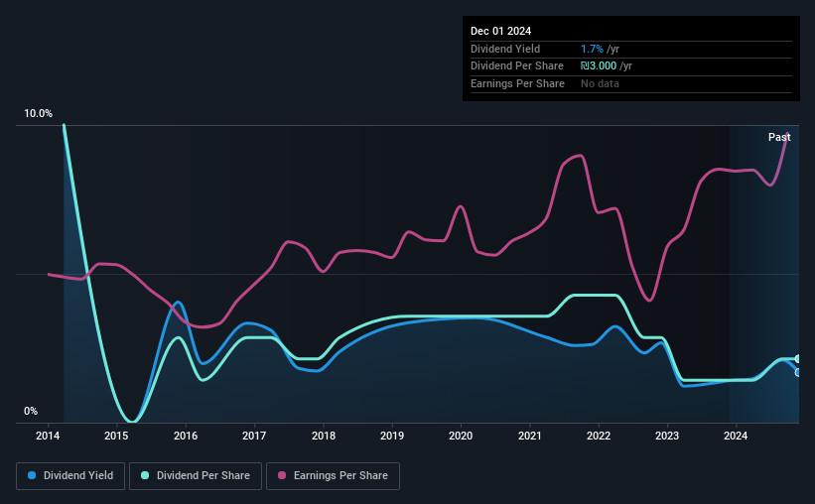Viewport: 815px width, 504px height.
Task: Click the 1.7% dividend yield value in tooltip
Action: pyautogui.click(x=592, y=49)
